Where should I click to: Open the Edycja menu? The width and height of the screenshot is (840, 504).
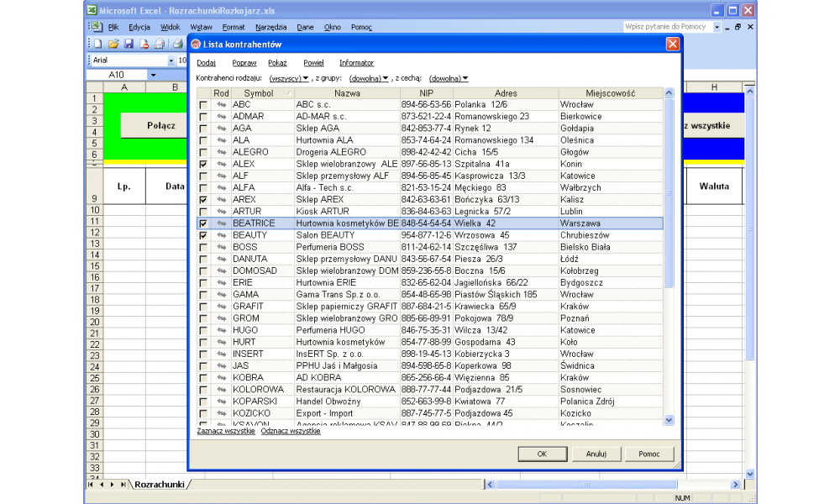[x=139, y=27]
